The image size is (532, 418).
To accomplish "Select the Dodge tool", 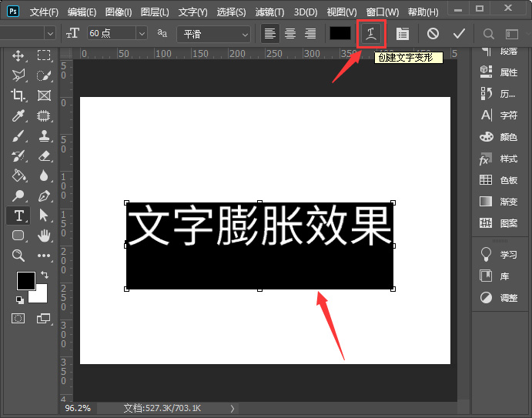I will coord(18,196).
